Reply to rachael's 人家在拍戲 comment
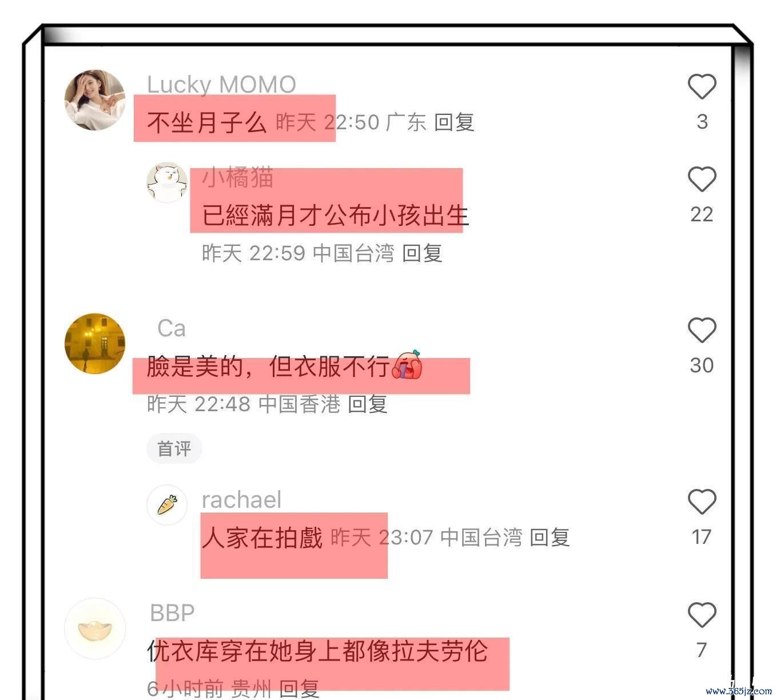The image size is (776, 700). pyautogui.click(x=550, y=537)
